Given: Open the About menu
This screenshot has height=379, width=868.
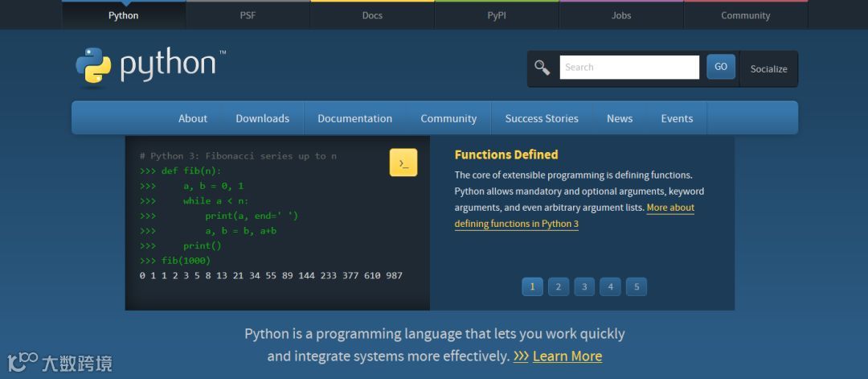Looking at the screenshot, I should [x=193, y=118].
